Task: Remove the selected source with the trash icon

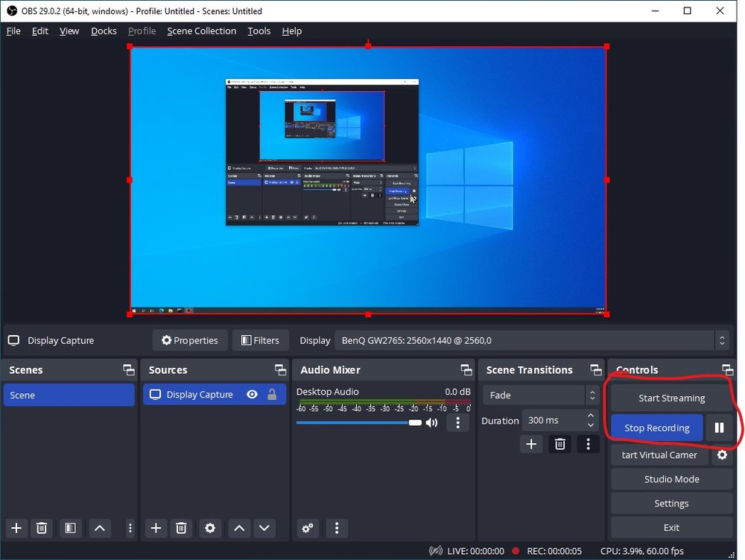Action: (x=181, y=528)
